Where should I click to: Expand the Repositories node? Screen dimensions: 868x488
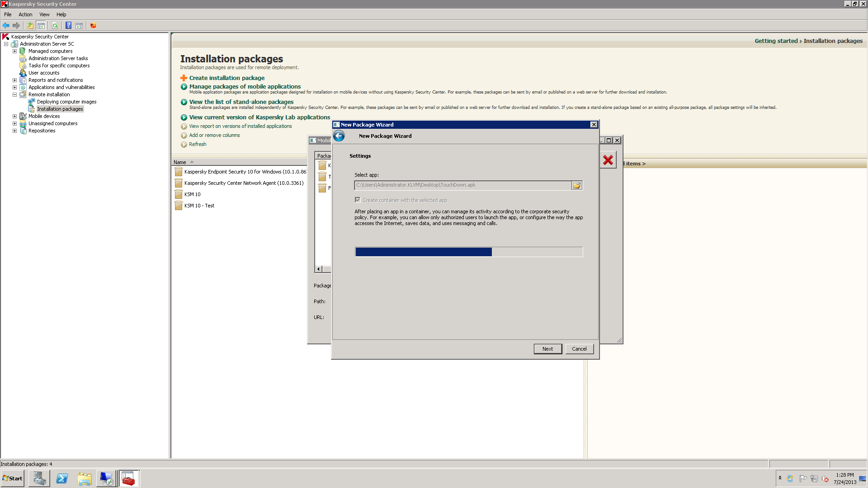[14, 131]
